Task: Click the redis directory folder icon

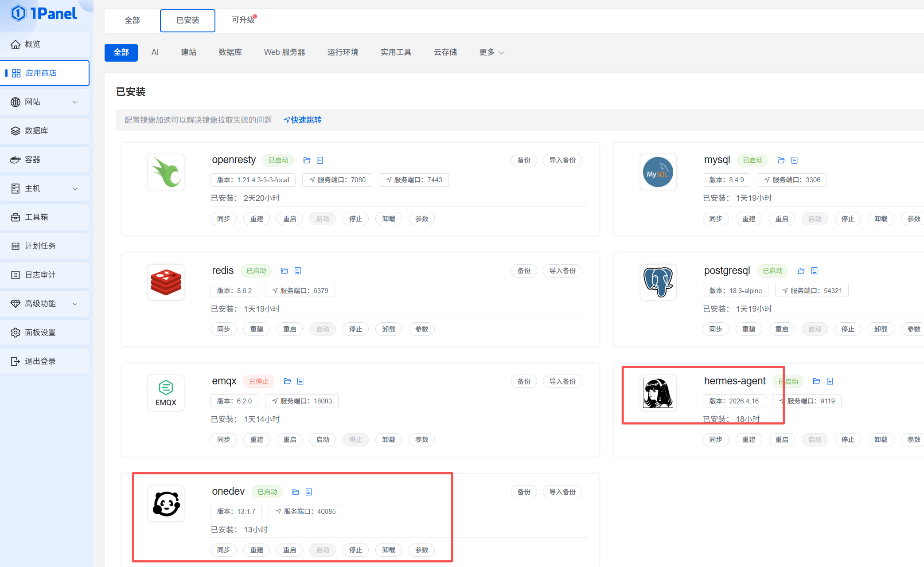Action: click(285, 271)
